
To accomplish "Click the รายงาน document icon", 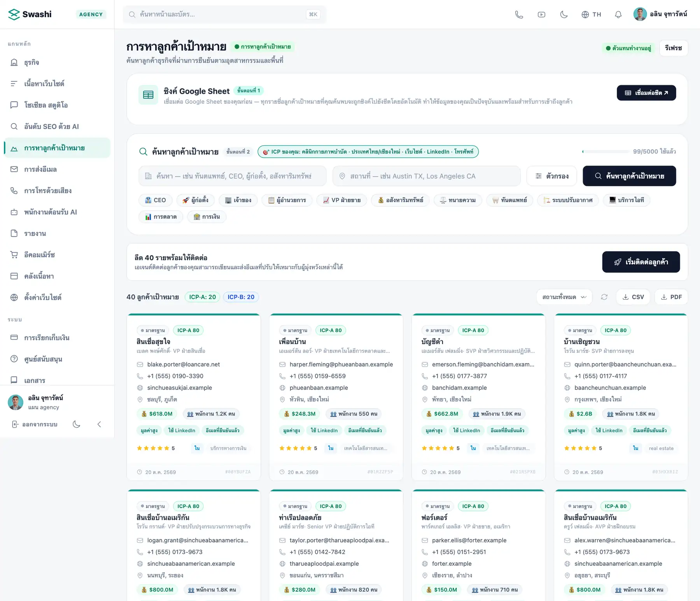I will [14, 233].
